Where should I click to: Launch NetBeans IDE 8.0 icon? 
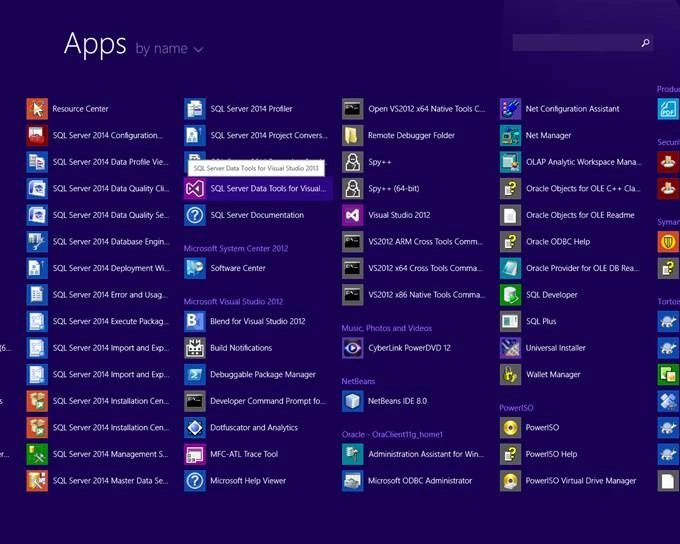tap(353, 401)
